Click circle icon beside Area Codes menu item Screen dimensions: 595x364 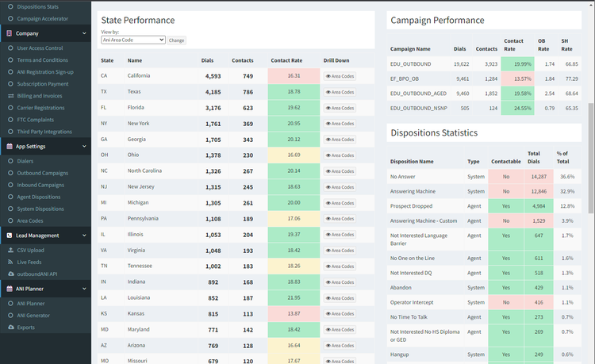point(10,220)
